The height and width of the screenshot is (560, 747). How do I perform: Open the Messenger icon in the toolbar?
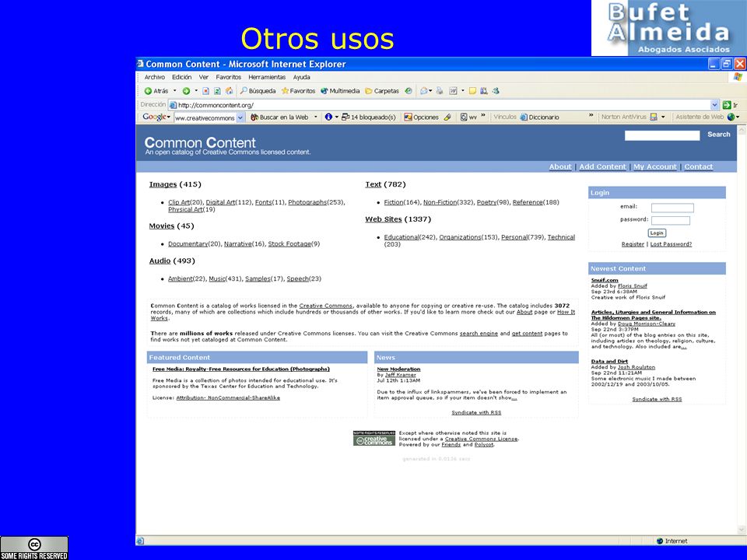click(496, 91)
